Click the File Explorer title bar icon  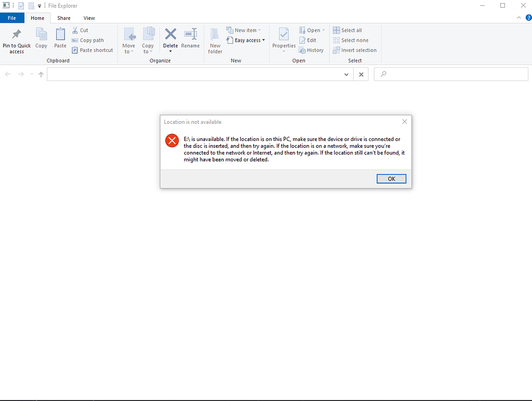click(6, 5)
